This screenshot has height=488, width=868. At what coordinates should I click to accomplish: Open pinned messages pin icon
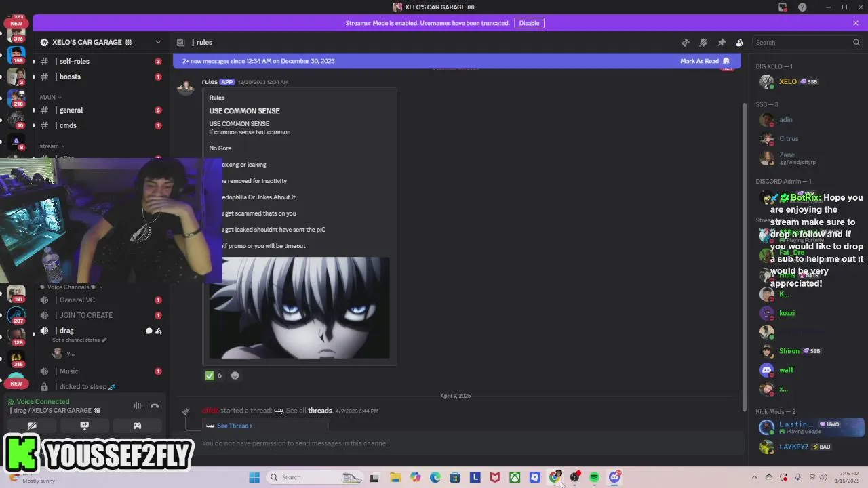point(722,42)
